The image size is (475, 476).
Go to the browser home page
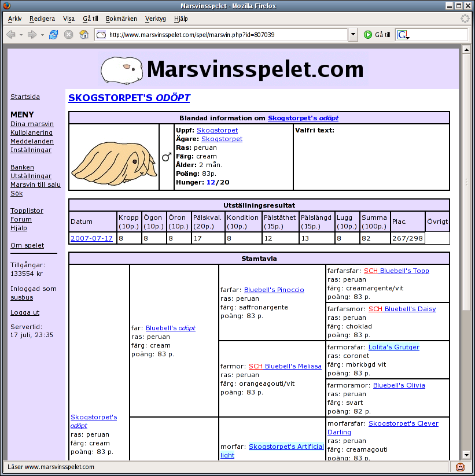[84, 35]
